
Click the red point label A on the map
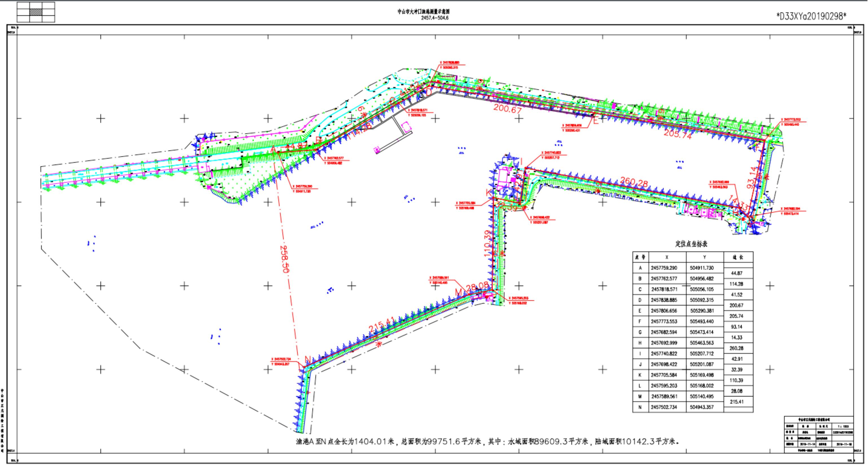click(273, 149)
